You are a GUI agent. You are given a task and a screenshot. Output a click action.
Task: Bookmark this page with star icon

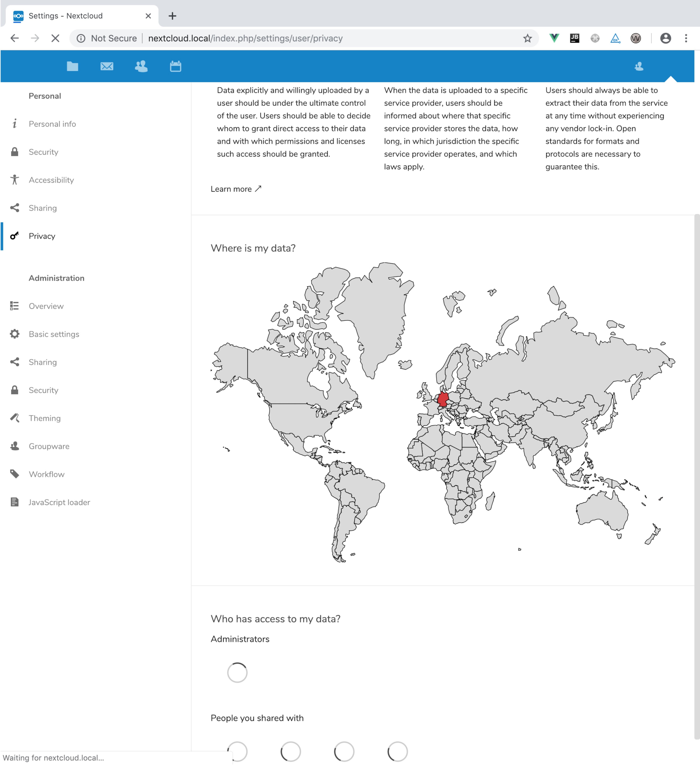coord(527,38)
